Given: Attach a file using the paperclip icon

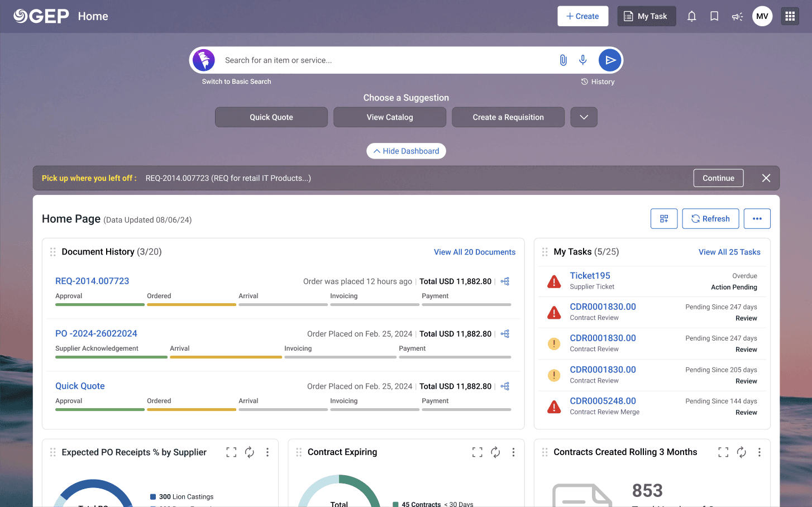Looking at the screenshot, I should [563, 60].
